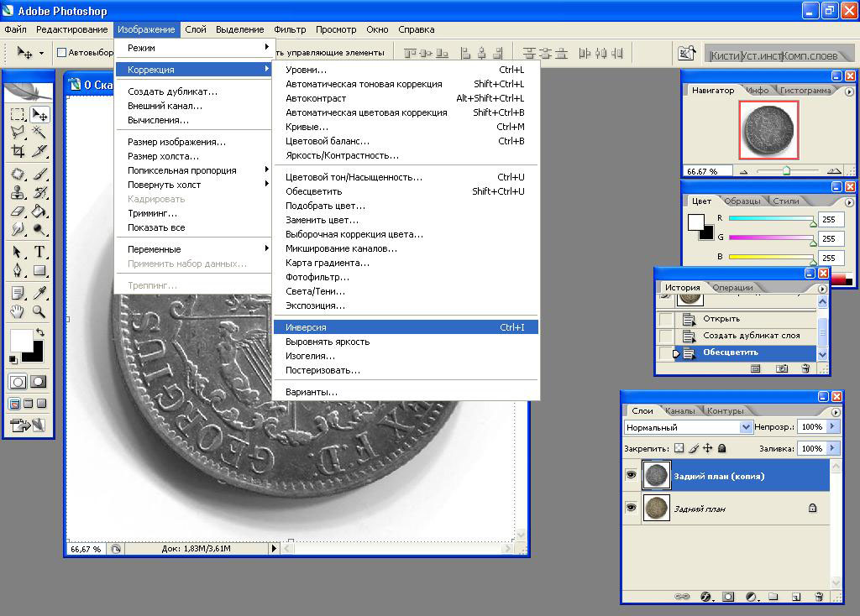Select the Smudge tool

coord(18,229)
